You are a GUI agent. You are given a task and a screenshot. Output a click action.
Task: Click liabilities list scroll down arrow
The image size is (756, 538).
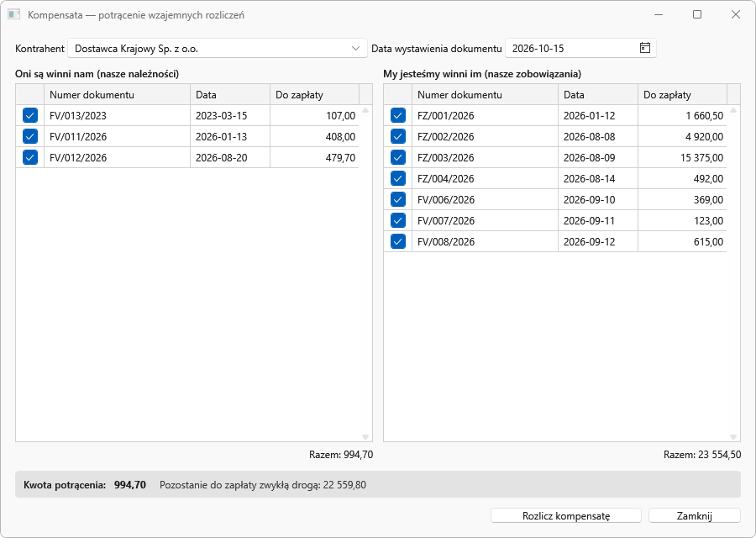point(733,436)
